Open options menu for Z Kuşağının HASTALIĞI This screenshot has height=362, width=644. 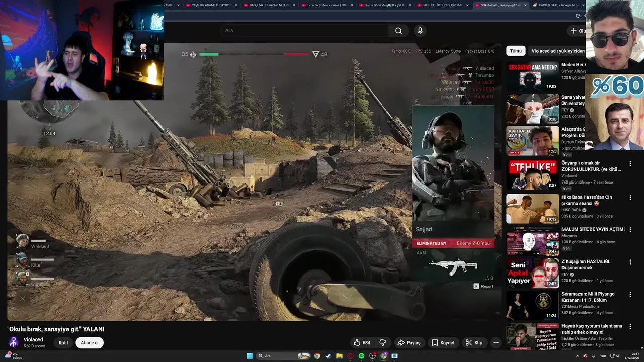pos(630,262)
